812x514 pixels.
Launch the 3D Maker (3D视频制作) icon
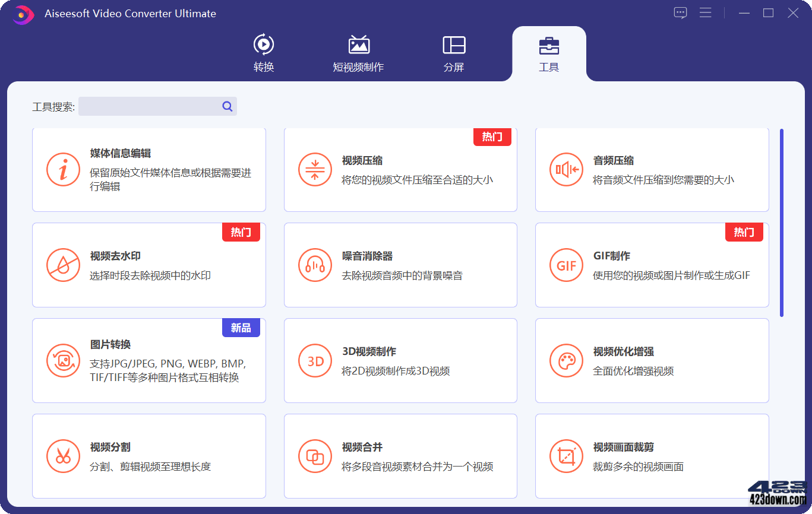pyautogui.click(x=315, y=360)
